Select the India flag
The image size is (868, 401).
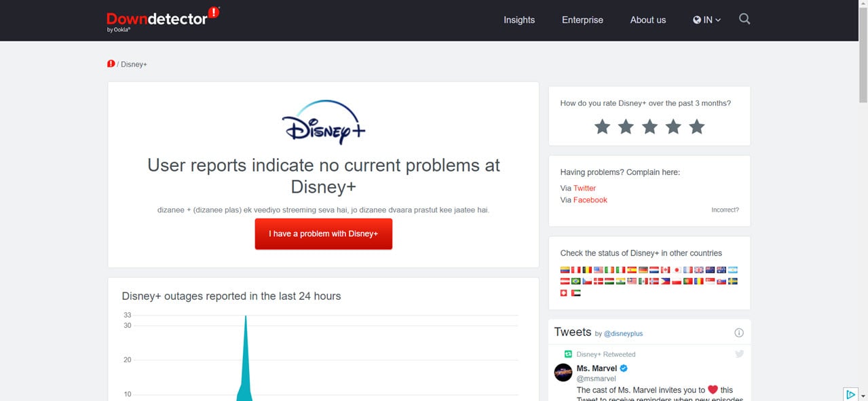621,282
